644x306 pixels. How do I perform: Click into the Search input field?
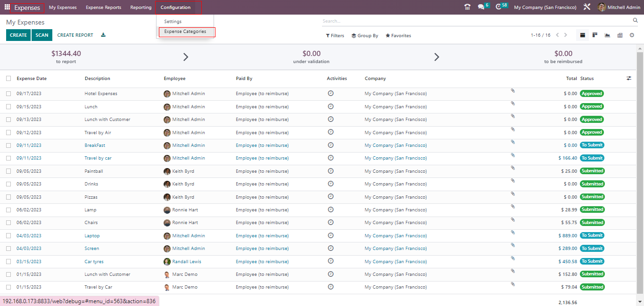(x=476, y=21)
